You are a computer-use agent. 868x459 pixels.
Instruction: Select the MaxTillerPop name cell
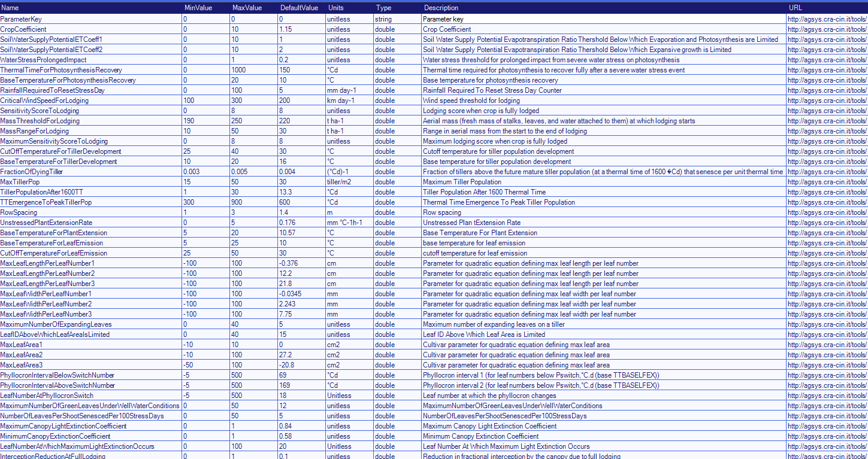91,182
